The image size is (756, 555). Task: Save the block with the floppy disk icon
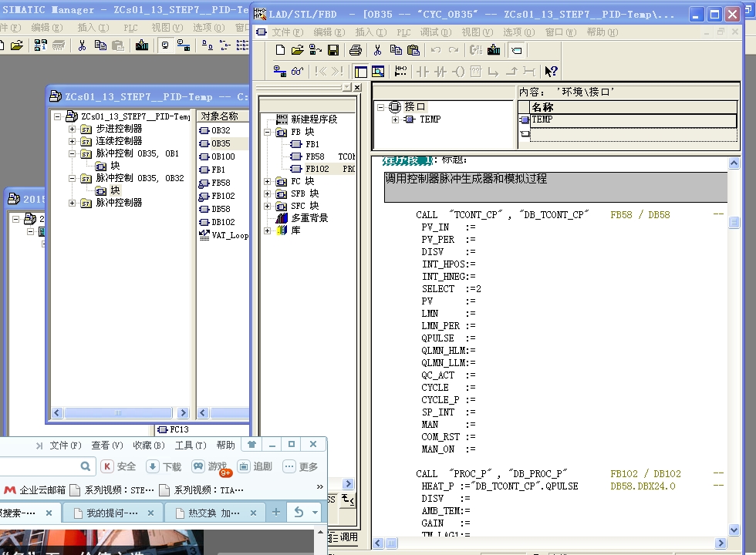[333, 50]
